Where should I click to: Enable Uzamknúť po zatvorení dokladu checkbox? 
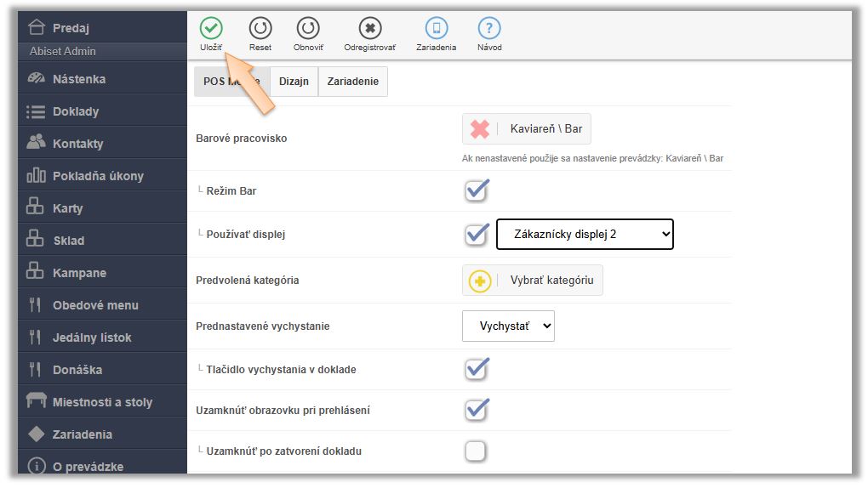[x=476, y=451]
